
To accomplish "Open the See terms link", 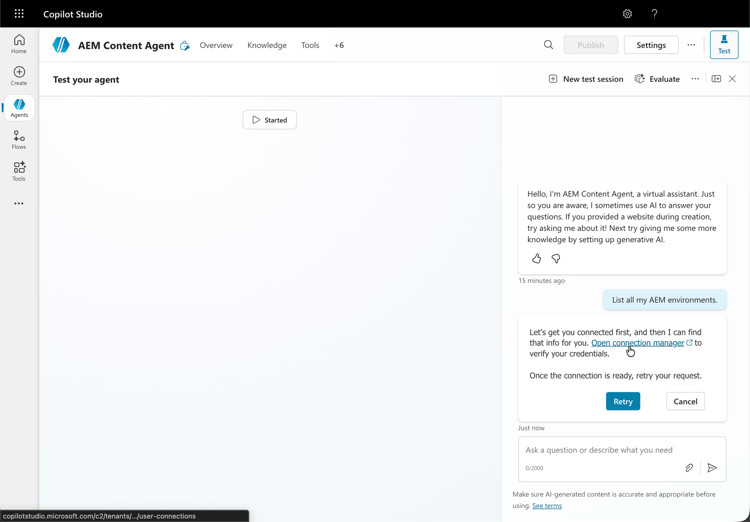I will (547, 506).
